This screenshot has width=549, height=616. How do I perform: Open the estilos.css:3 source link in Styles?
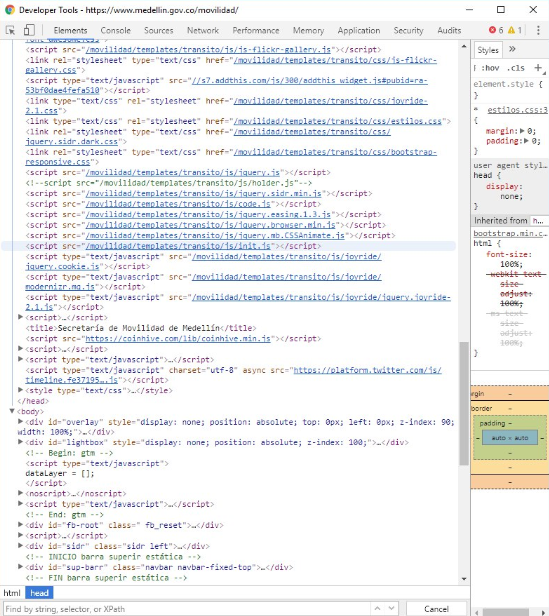pyautogui.click(x=517, y=110)
